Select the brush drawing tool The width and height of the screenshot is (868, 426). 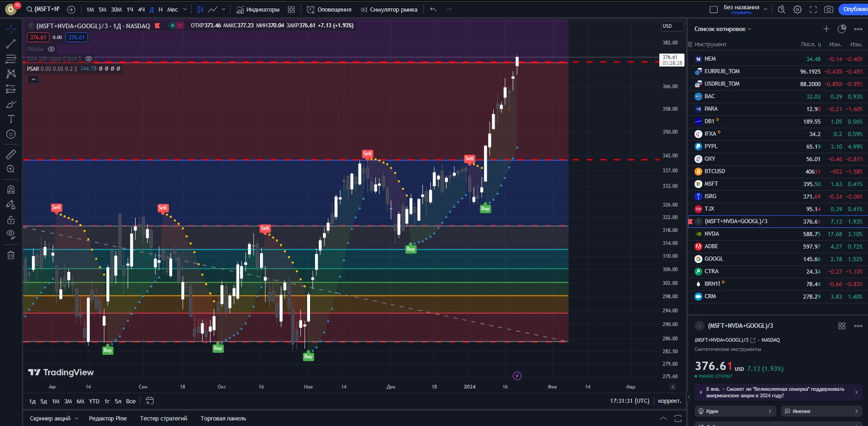tap(11, 104)
